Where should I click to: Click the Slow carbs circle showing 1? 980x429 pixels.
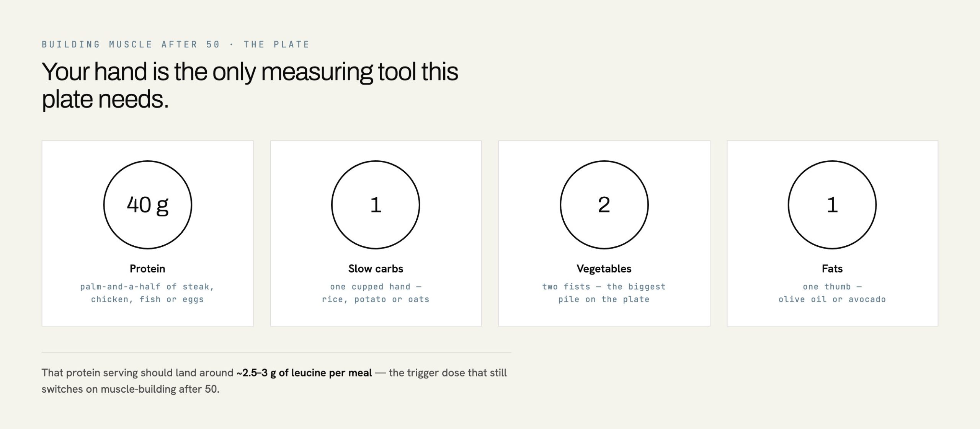(376, 205)
